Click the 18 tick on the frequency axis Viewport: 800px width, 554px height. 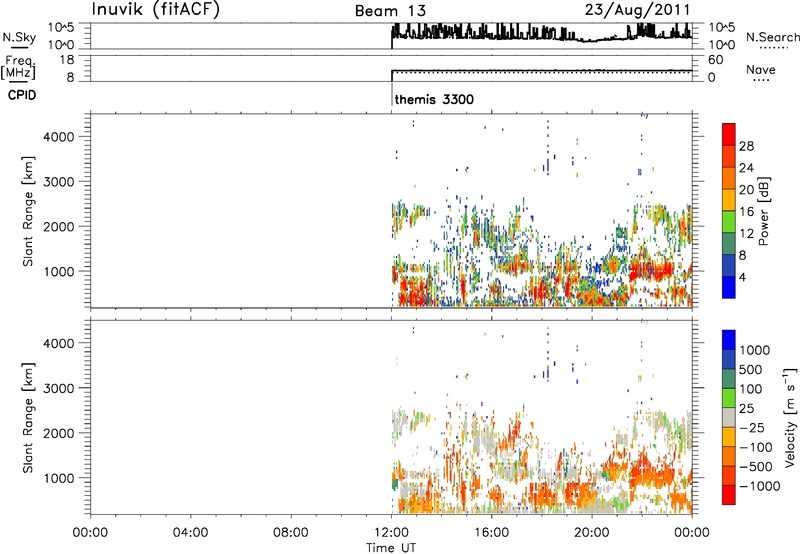(67, 60)
